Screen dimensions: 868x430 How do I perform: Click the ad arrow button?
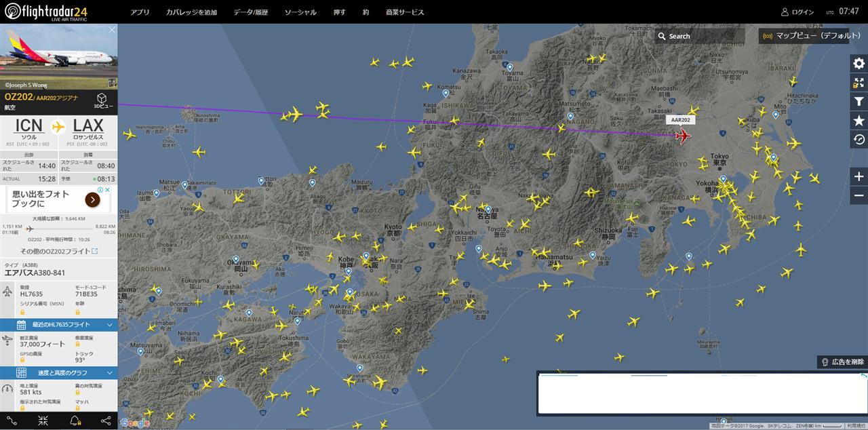tap(92, 199)
